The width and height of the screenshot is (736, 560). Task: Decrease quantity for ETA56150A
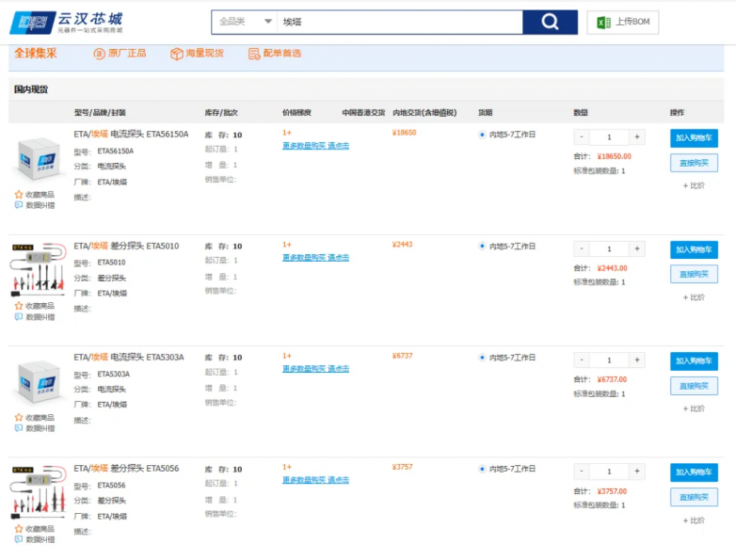pos(582,137)
